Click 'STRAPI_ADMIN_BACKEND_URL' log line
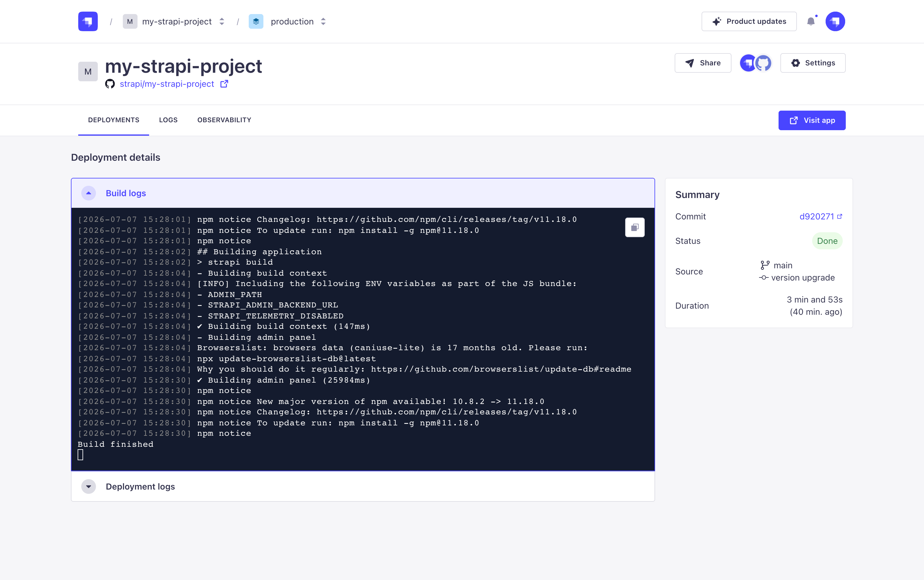The image size is (924, 580). [x=267, y=305]
